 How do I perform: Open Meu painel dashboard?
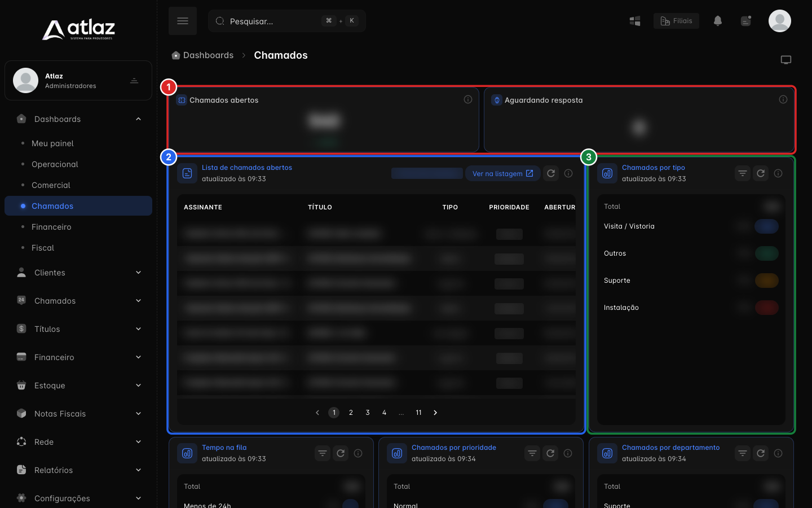point(78,143)
